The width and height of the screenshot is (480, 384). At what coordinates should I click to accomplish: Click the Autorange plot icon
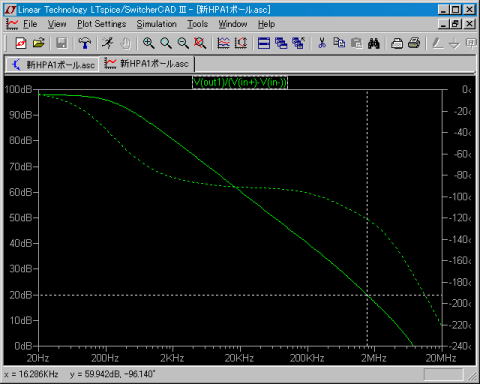pyautogui.click(x=223, y=43)
